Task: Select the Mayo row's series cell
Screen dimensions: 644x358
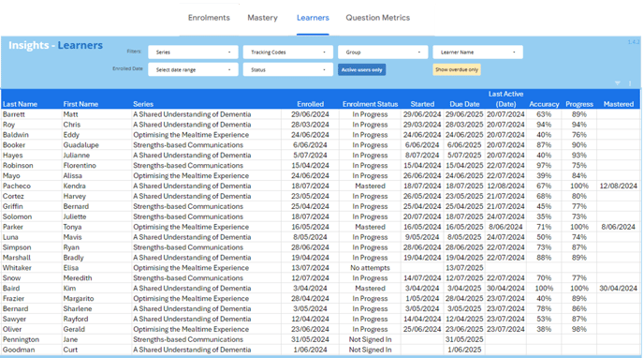Action: [191, 175]
